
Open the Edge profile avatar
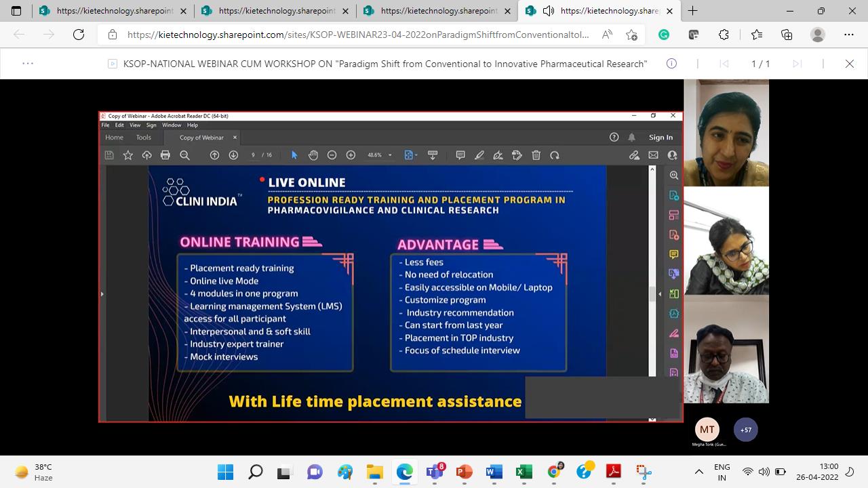click(x=818, y=35)
